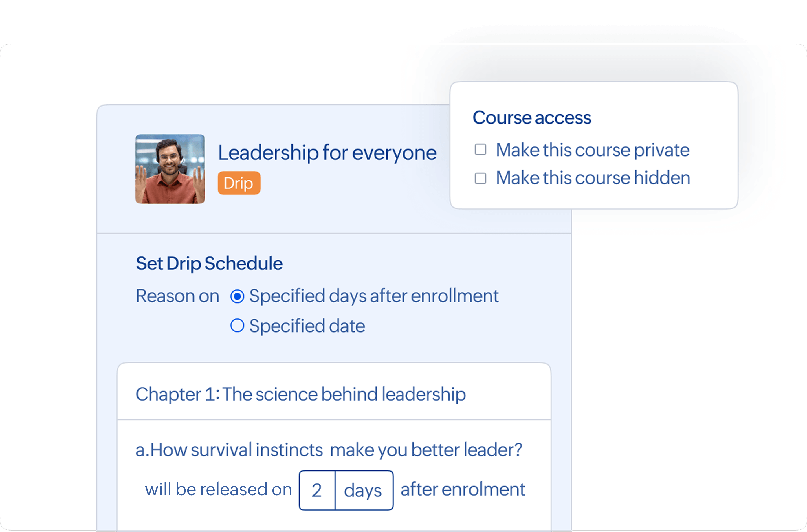
Task: Click the Course access heading
Action: tap(531, 118)
